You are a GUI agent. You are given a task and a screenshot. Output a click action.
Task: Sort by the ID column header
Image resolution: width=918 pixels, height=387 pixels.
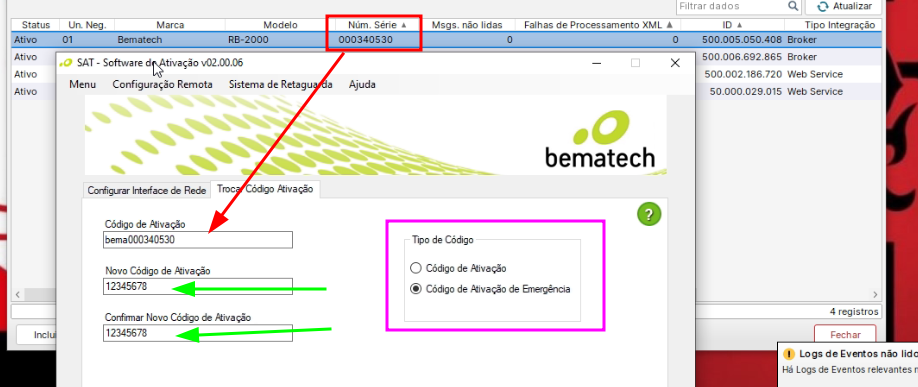(x=732, y=25)
